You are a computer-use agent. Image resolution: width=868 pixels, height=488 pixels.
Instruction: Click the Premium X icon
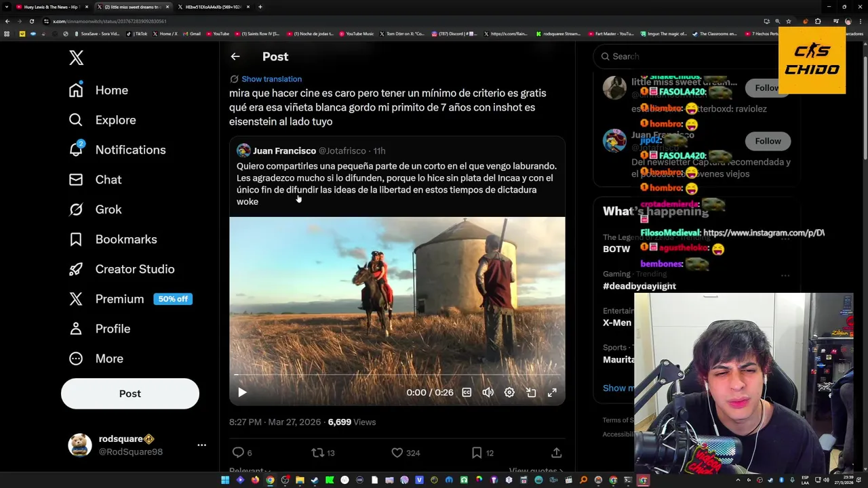pyautogui.click(x=76, y=299)
